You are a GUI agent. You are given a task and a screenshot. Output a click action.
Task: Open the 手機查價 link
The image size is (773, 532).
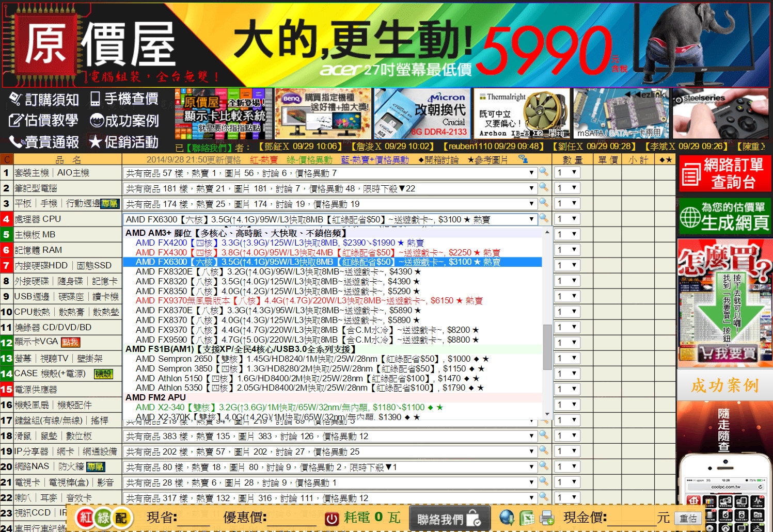124,99
